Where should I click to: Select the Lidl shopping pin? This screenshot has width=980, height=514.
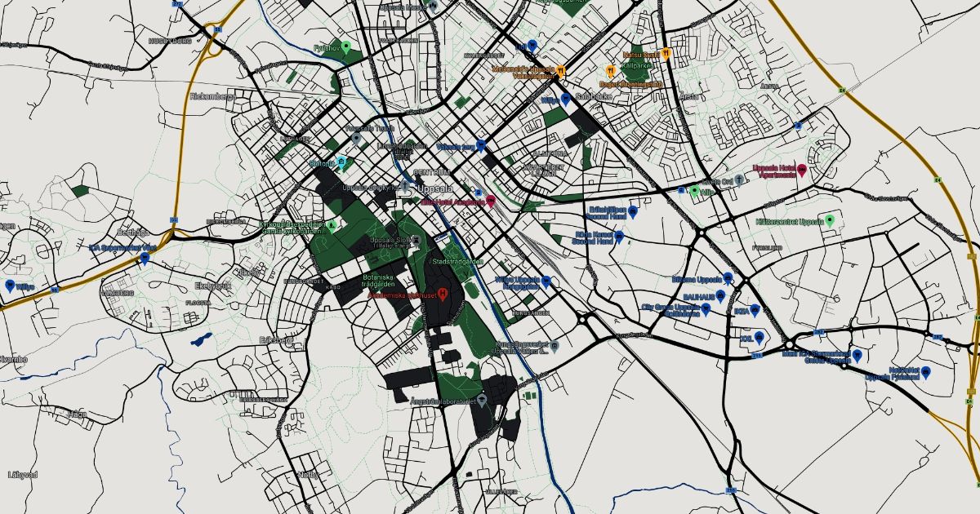[532, 46]
